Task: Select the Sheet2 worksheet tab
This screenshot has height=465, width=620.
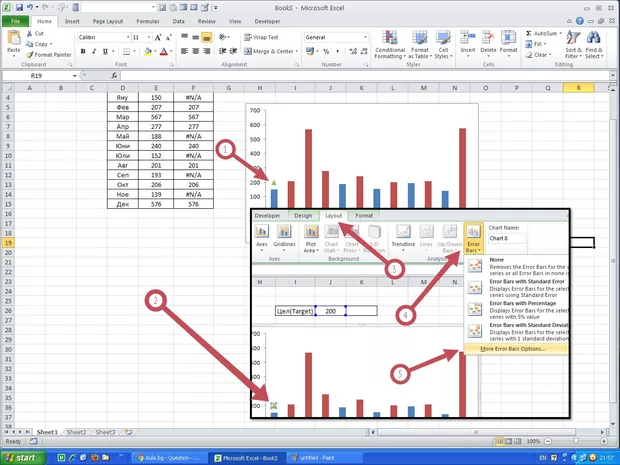Action: coord(76,432)
